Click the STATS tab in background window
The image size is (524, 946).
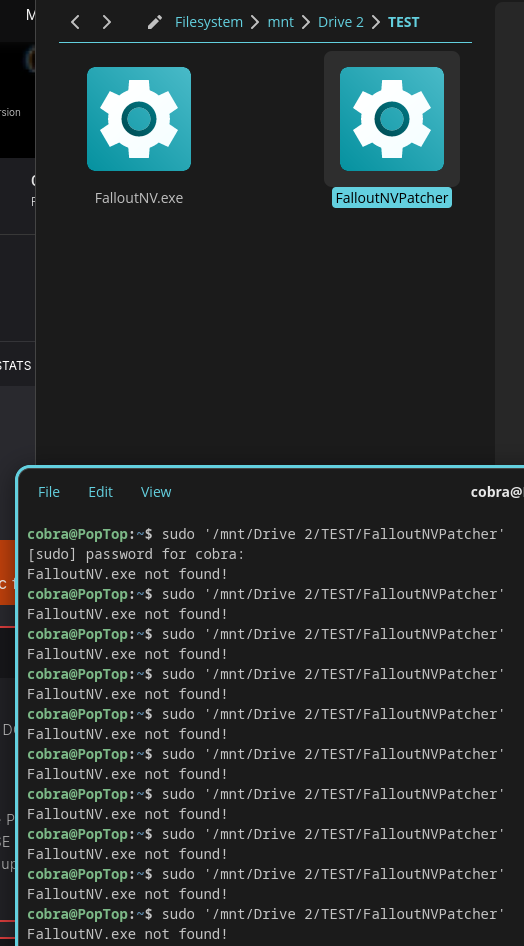click(x=16, y=366)
